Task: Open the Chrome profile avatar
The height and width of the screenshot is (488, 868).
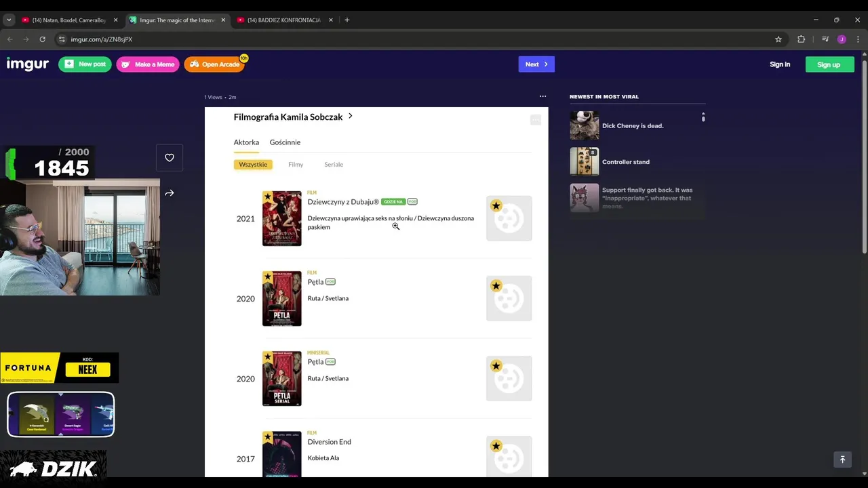Action: click(x=842, y=39)
